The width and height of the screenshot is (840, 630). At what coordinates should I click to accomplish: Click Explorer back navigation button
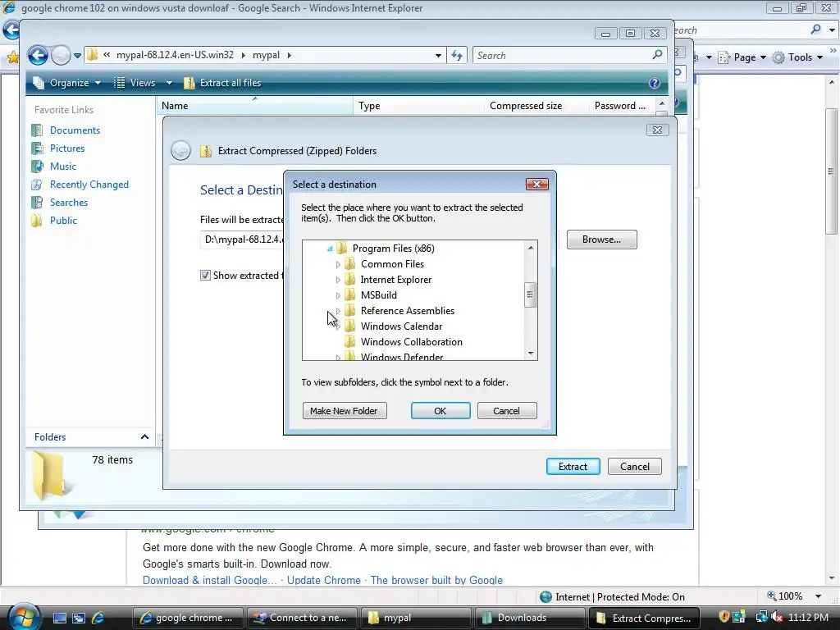coord(38,55)
